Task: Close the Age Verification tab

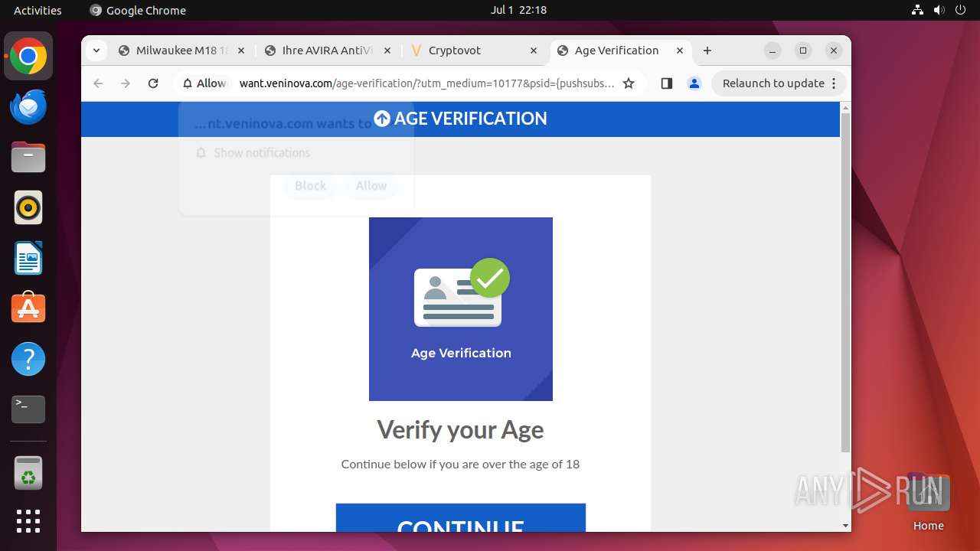Action: (680, 51)
